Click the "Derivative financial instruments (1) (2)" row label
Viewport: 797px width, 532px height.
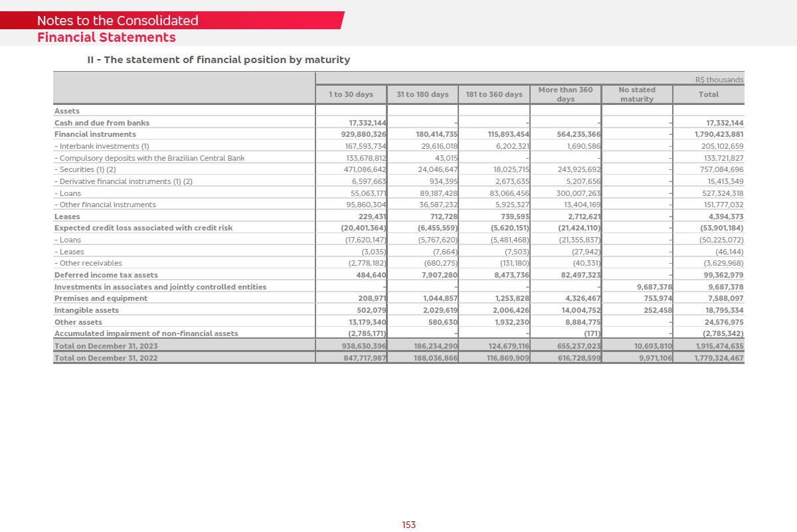[124, 181]
